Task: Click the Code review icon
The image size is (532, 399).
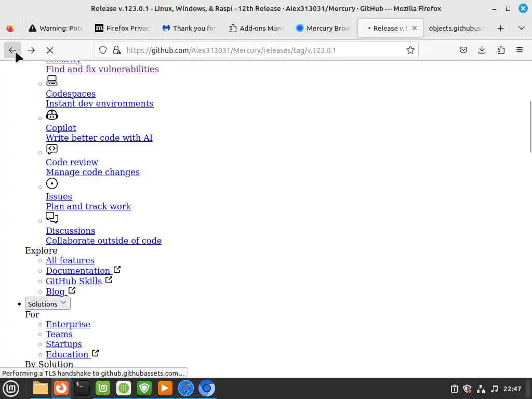Action: click(52, 149)
